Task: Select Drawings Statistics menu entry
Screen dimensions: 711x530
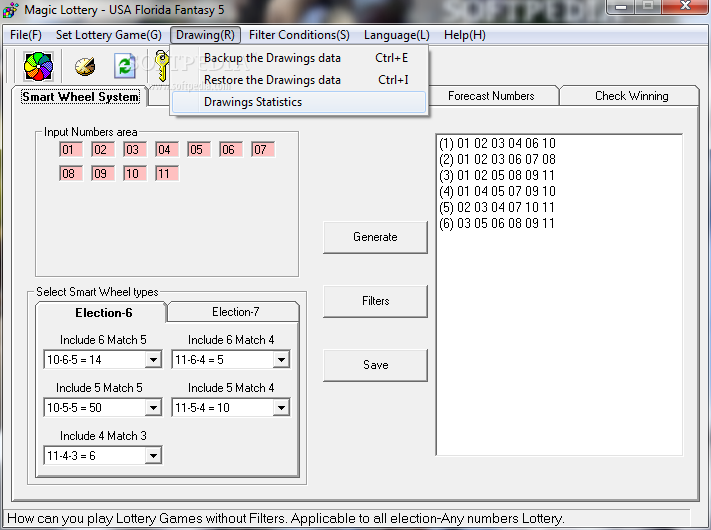Action: [x=299, y=102]
